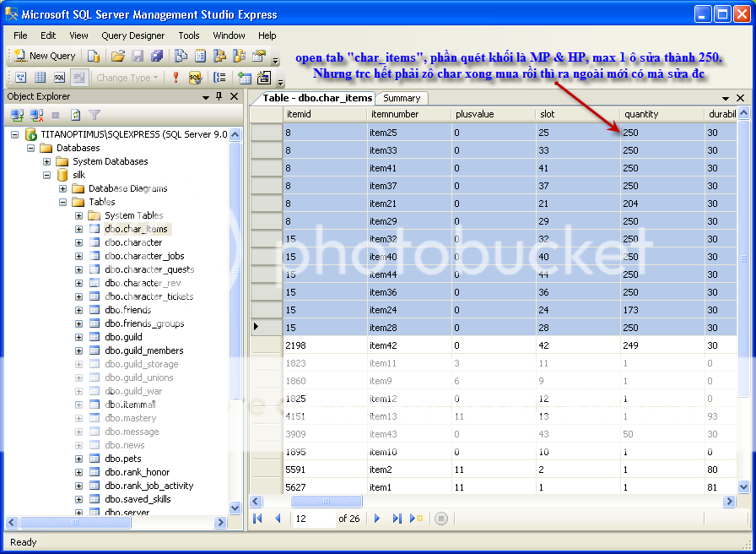Click the Add Group By icon
The image size is (756, 554).
click(220, 78)
